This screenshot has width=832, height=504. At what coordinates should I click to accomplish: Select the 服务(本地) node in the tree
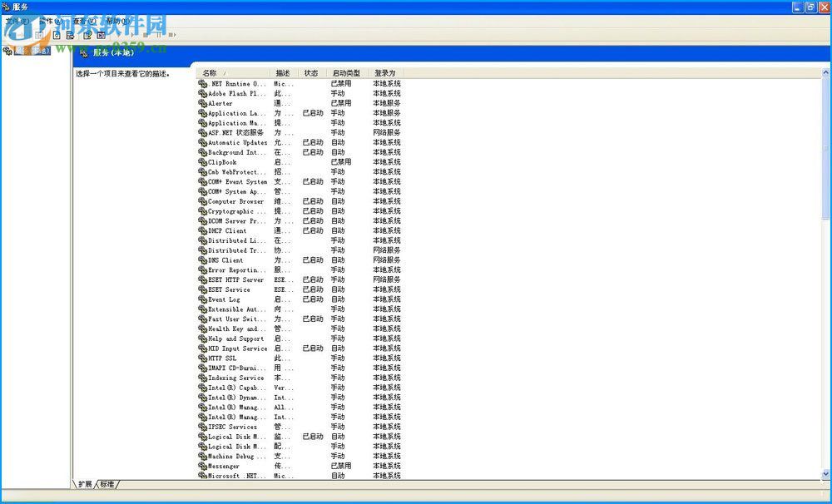(x=32, y=51)
